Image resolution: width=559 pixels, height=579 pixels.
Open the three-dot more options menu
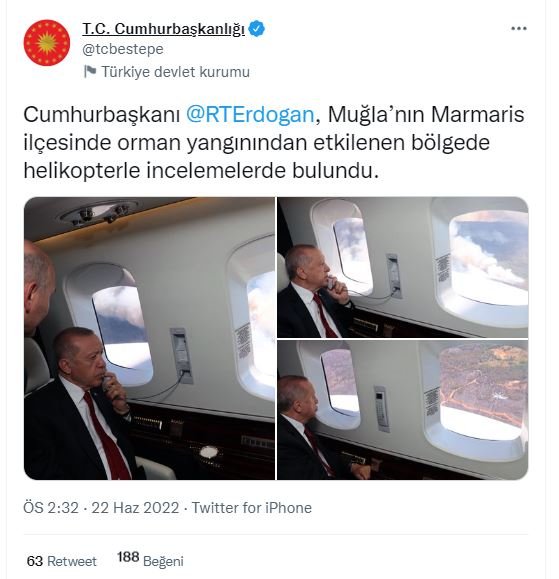[518, 28]
